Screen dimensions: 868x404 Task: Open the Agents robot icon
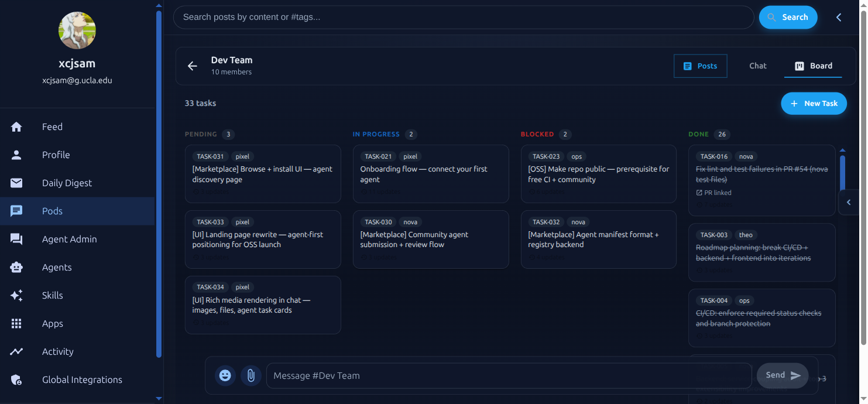click(x=16, y=268)
